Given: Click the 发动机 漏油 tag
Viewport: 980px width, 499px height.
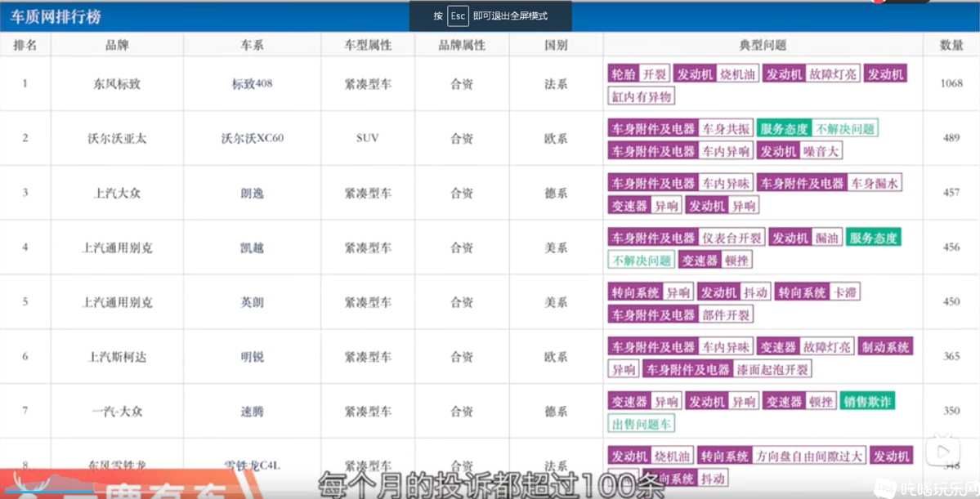Looking at the screenshot, I should [x=806, y=238].
